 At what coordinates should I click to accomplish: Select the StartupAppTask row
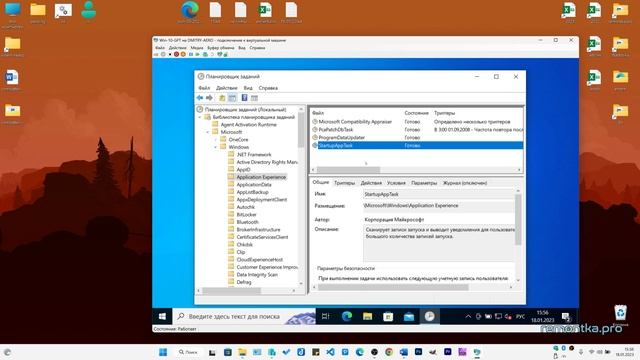pos(417,145)
